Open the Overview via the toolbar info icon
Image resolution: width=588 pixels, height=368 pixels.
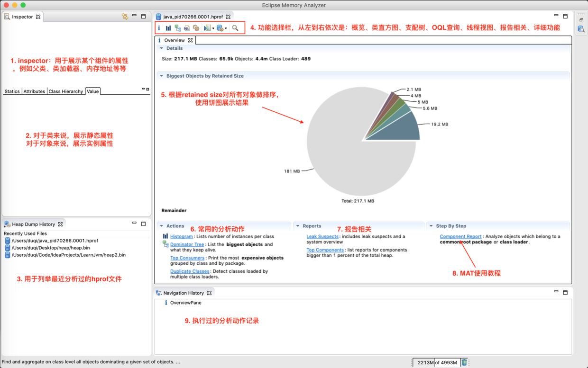pos(159,28)
